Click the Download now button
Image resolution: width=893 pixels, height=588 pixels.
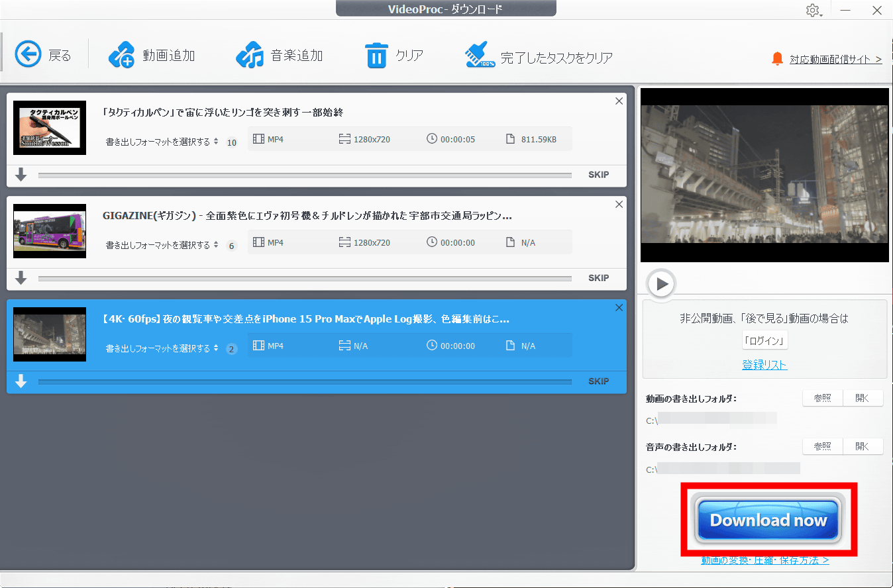point(768,520)
